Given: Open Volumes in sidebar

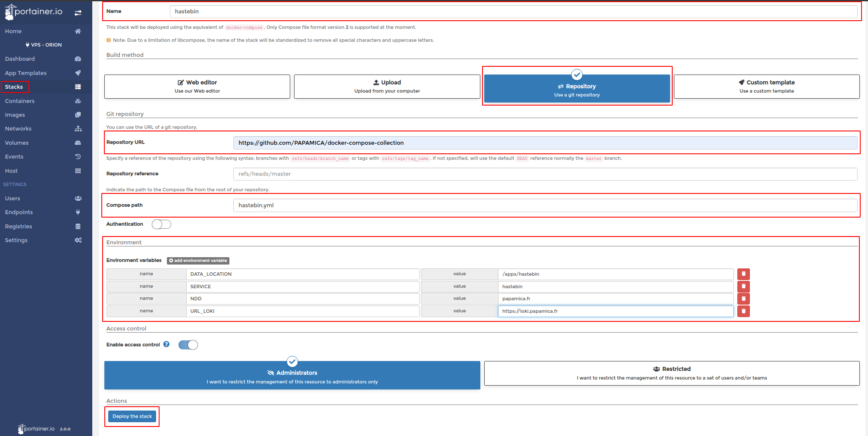Looking at the screenshot, I should point(17,143).
